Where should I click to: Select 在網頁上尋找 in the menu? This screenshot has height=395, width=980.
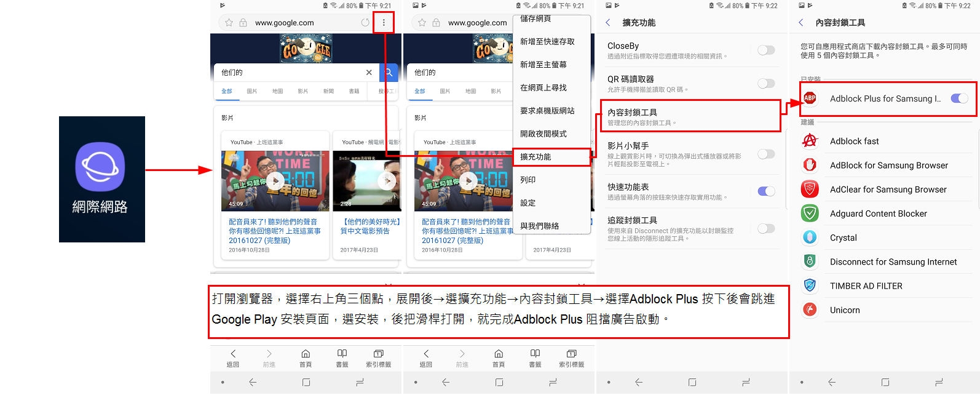coord(552,88)
